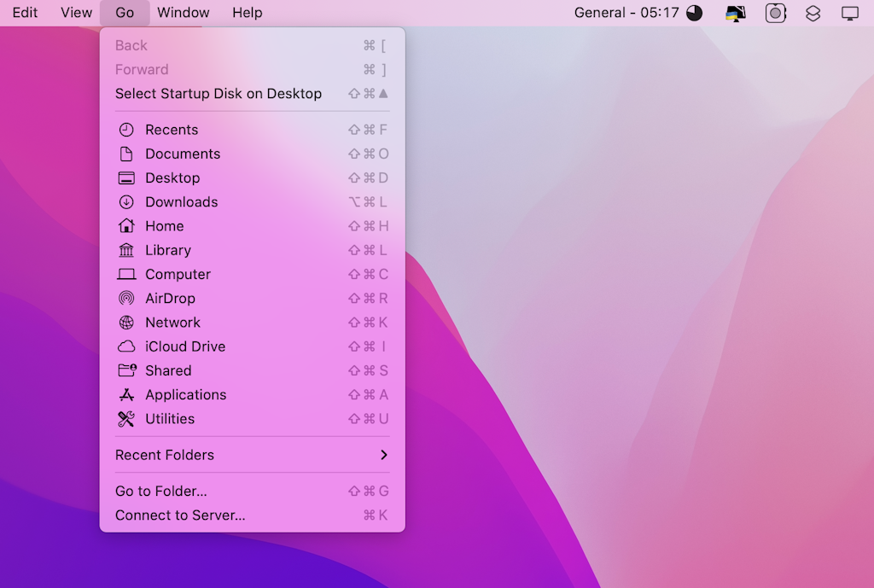This screenshot has width=874, height=588.
Task: Choose Connect to Server option
Action: pyautogui.click(x=179, y=515)
